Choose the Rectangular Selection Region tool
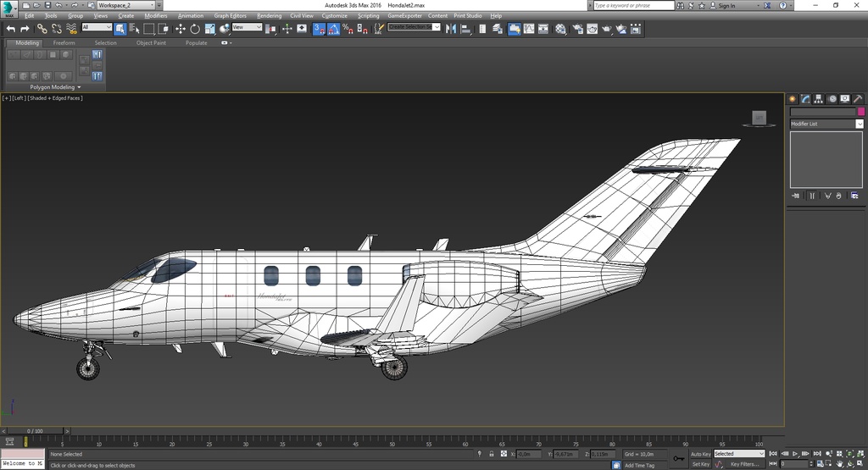Image resolution: width=868 pixels, height=470 pixels. 149,29
